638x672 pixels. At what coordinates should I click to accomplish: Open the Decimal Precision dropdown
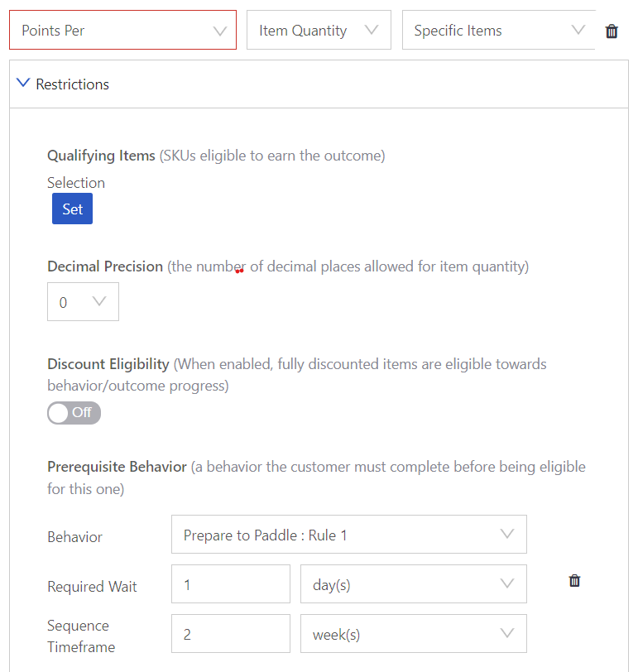point(83,302)
